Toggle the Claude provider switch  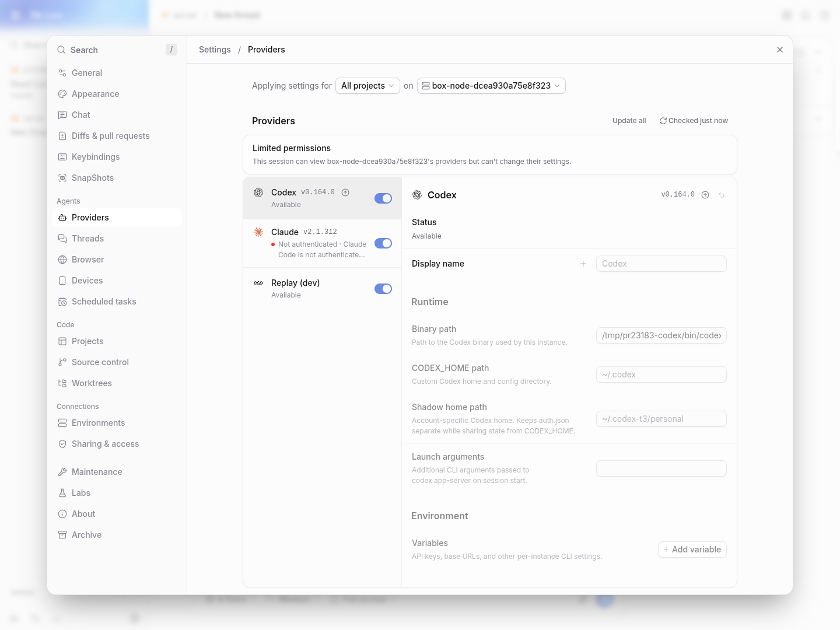[x=383, y=243]
